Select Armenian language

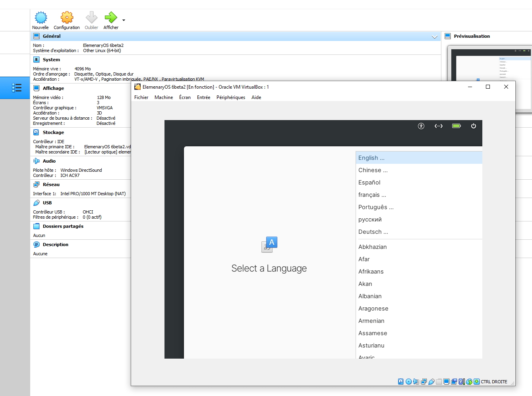(x=419, y=321)
